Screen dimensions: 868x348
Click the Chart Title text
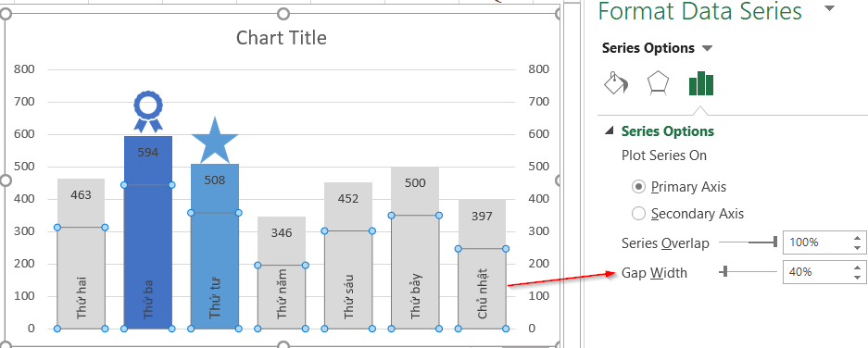click(x=282, y=38)
